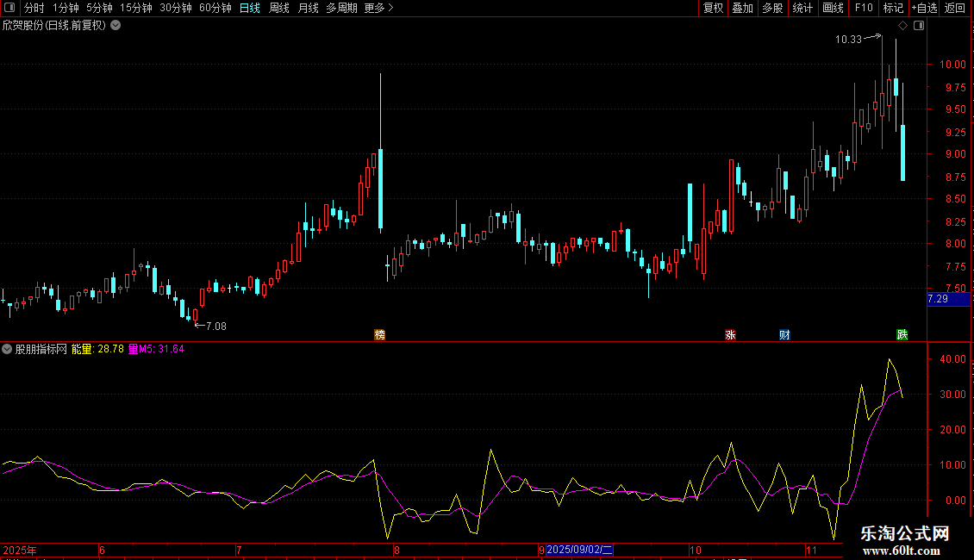Click the 财 financial event marker
Viewport: 974px width, 560px height.
(784, 334)
